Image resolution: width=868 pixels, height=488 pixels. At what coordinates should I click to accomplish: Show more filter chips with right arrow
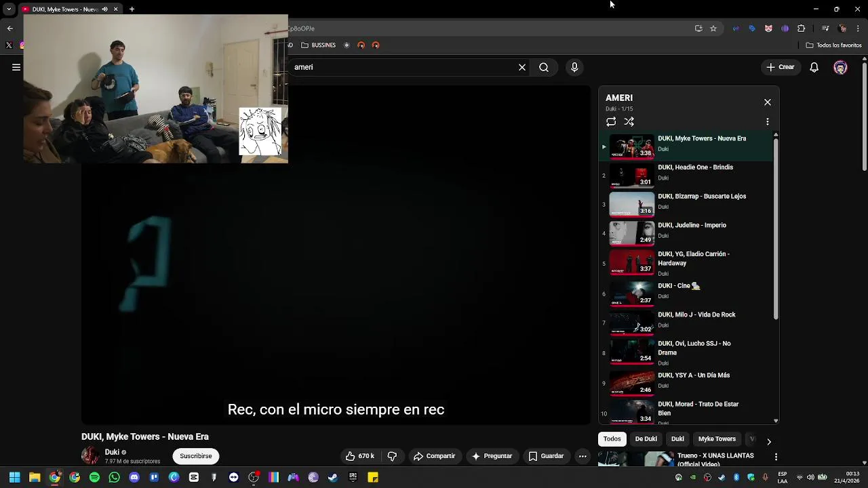[768, 441]
